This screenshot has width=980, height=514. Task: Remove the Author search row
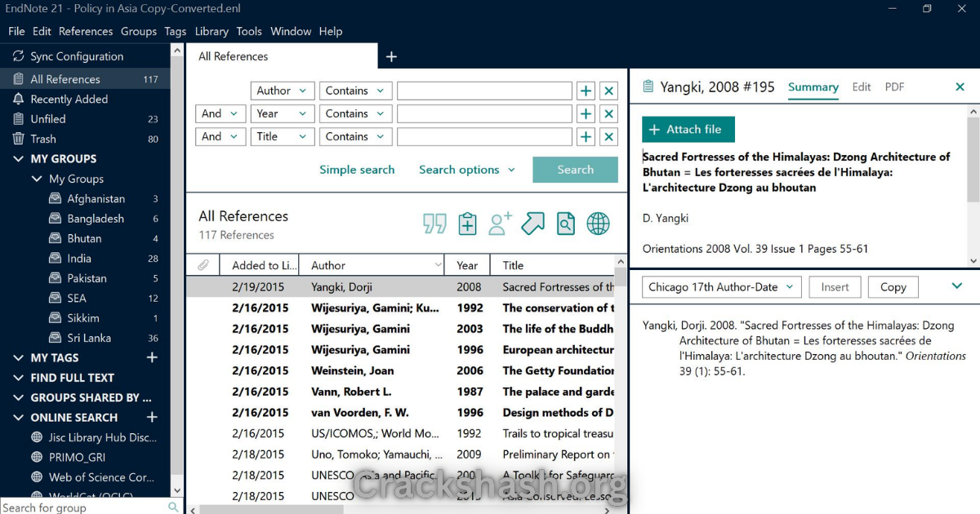click(608, 91)
